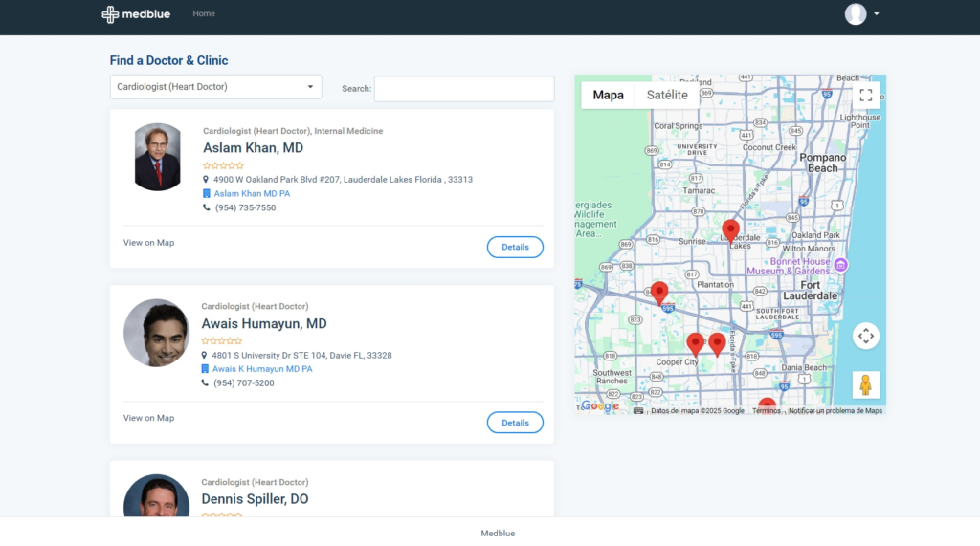The image size is (980, 546).
Task: Click the map camera pan control
Action: (x=865, y=336)
